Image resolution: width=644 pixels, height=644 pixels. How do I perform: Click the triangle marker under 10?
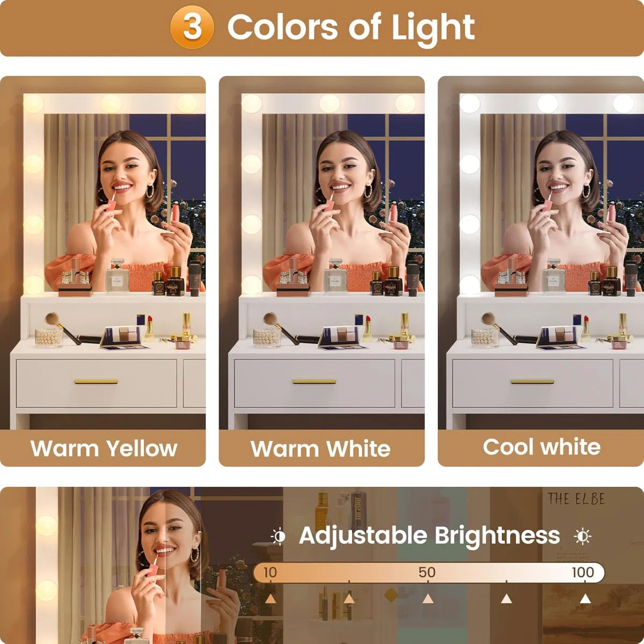point(270,598)
